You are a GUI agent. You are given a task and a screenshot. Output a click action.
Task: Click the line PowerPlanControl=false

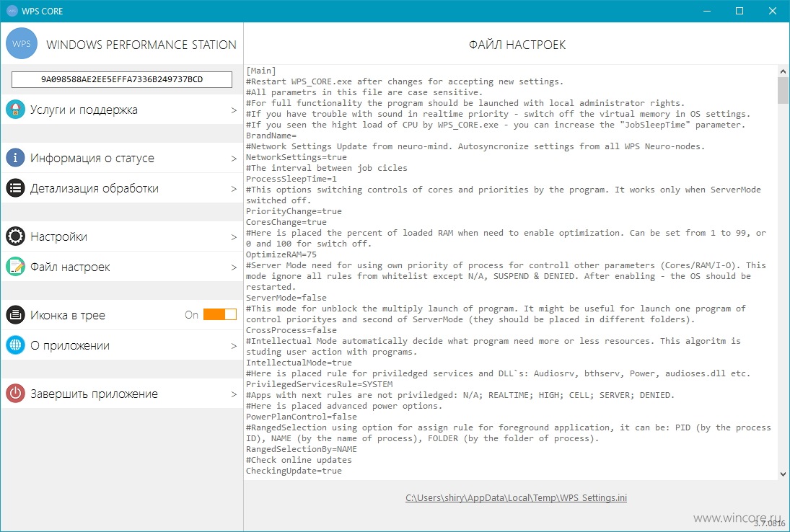(302, 417)
